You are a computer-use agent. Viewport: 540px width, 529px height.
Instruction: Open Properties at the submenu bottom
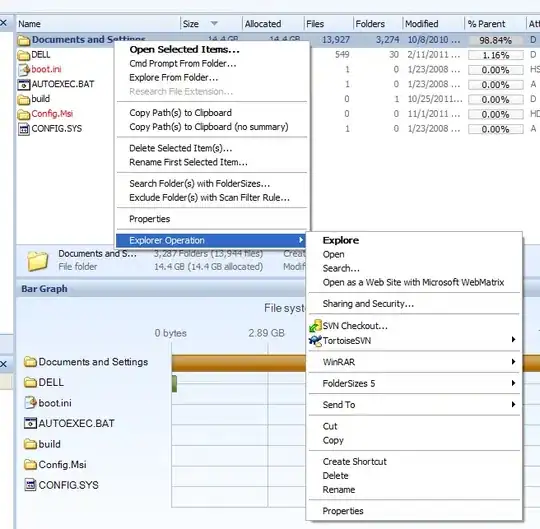(414, 511)
